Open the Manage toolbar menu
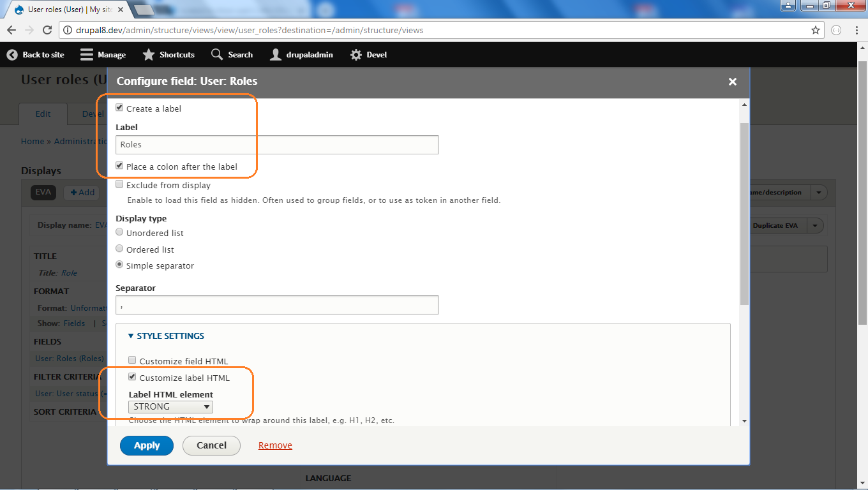This screenshot has width=868, height=490. 103,55
